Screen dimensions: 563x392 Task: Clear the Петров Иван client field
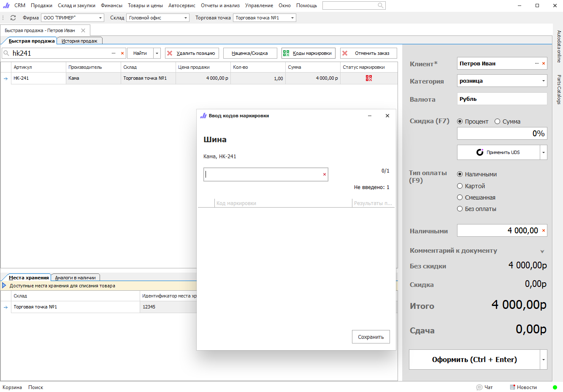544,64
